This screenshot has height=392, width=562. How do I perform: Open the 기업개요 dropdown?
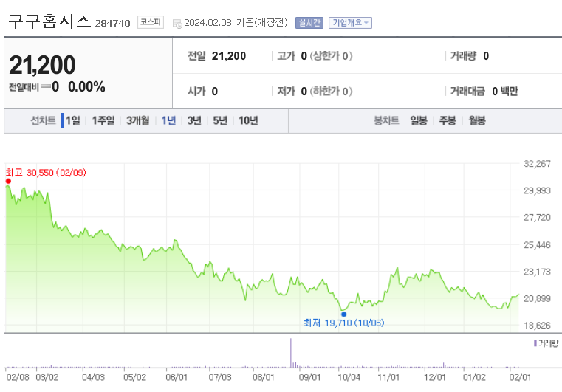pos(350,23)
